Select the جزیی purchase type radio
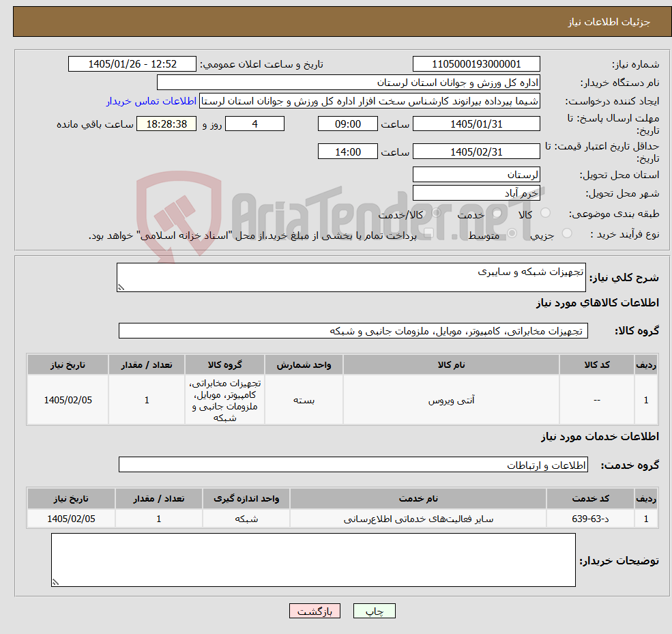The image size is (672, 634). (566, 233)
